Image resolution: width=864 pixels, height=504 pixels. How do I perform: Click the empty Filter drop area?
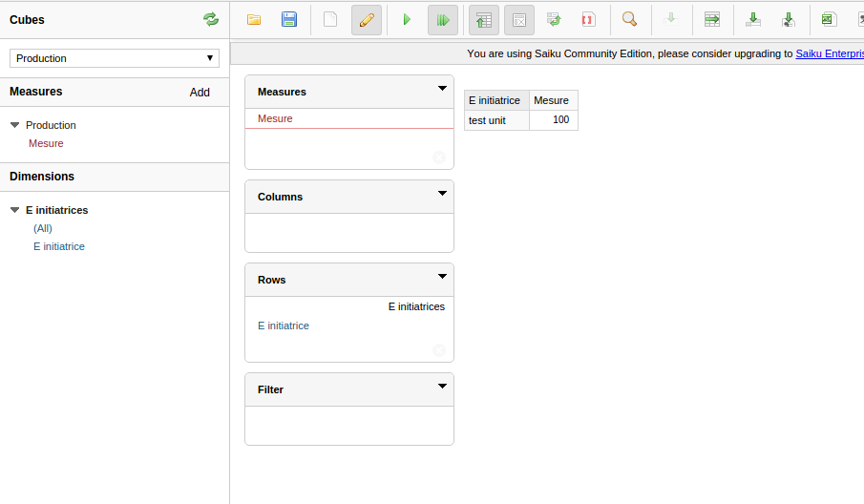349,425
